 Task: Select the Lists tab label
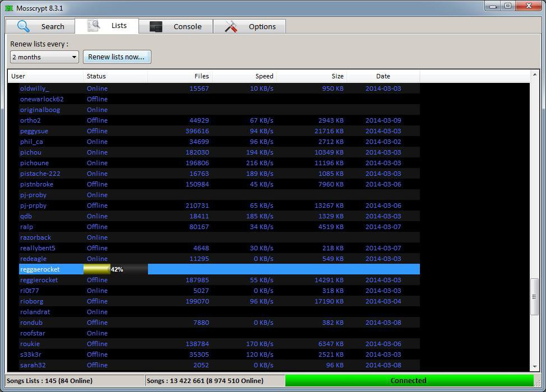(x=119, y=25)
